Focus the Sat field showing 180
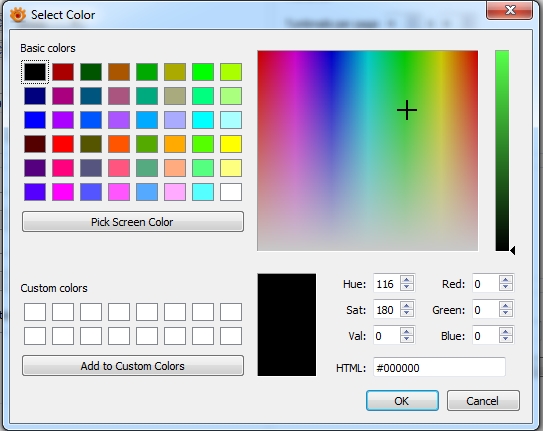The width and height of the screenshot is (543, 431). point(386,309)
